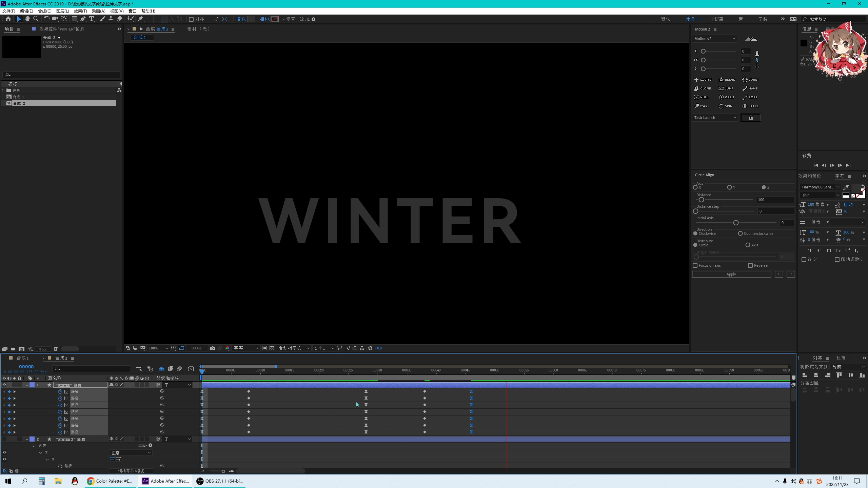868x488 pixels.
Task: Play the preview
Action: tap(832, 165)
